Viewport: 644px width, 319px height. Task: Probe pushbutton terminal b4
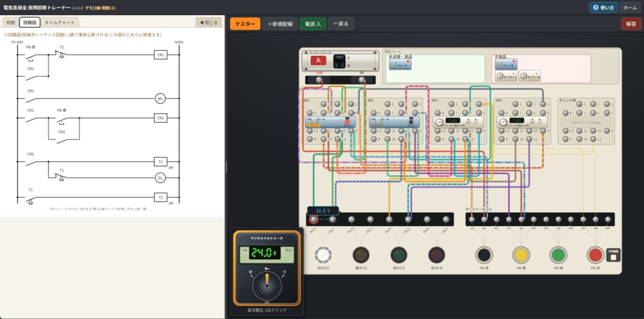coord(608,220)
